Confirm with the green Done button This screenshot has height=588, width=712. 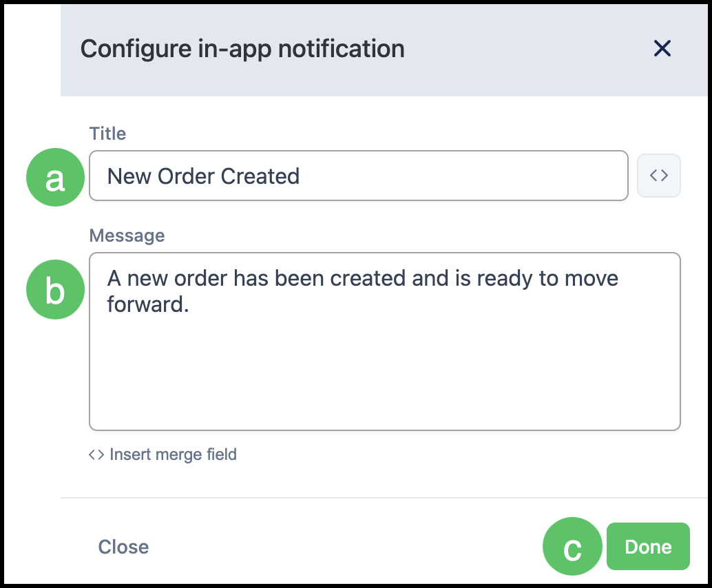pyautogui.click(x=648, y=546)
